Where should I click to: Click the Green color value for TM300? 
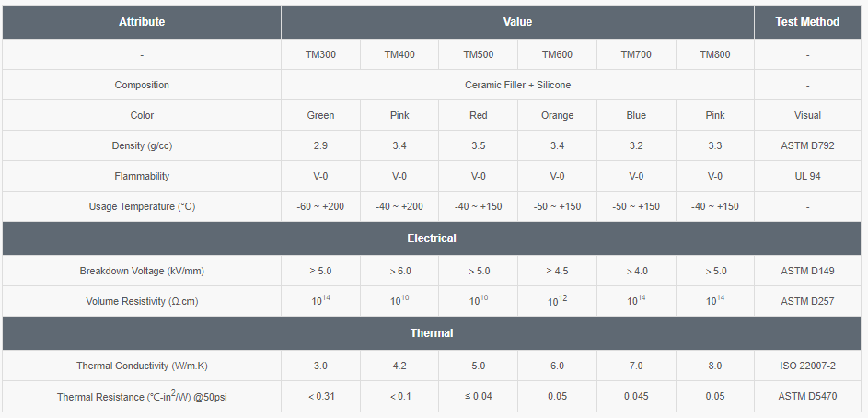(x=320, y=115)
